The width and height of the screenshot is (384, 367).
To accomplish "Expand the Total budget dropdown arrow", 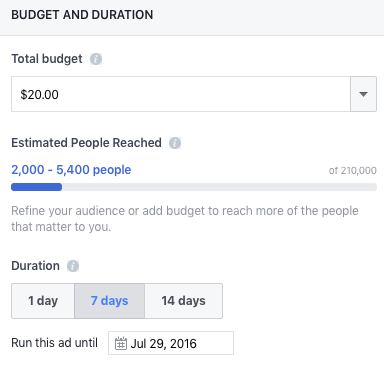I will point(363,94).
